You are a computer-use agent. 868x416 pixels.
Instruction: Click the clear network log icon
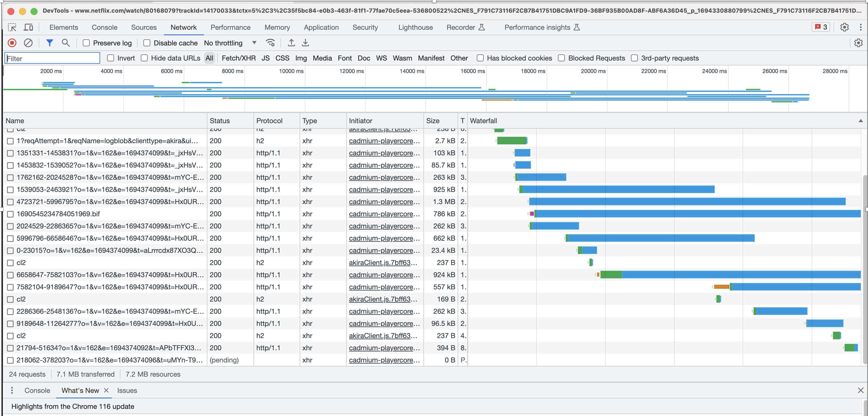[28, 43]
